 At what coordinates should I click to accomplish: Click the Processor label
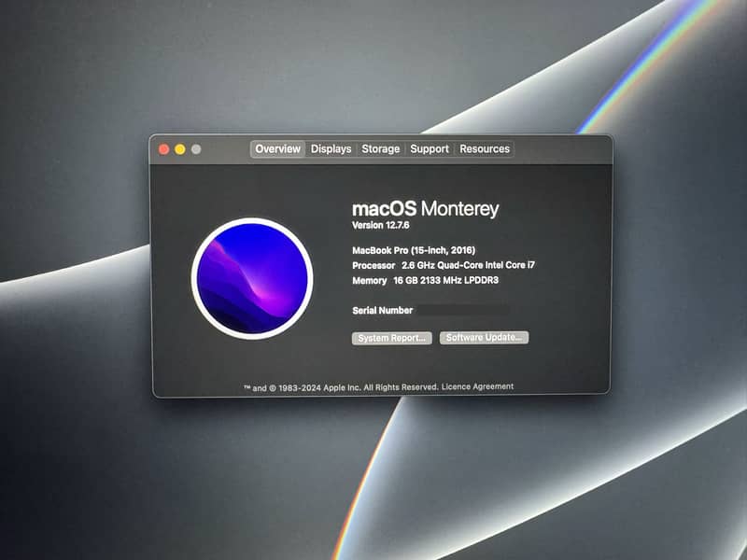tap(373, 265)
